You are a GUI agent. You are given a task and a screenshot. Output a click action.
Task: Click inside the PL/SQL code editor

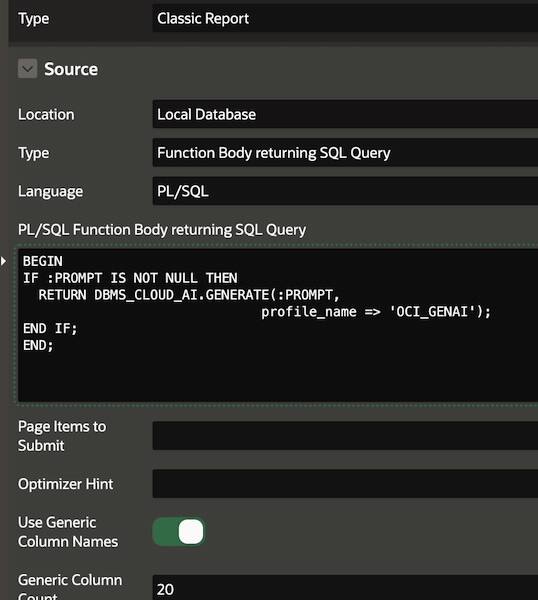point(278,325)
